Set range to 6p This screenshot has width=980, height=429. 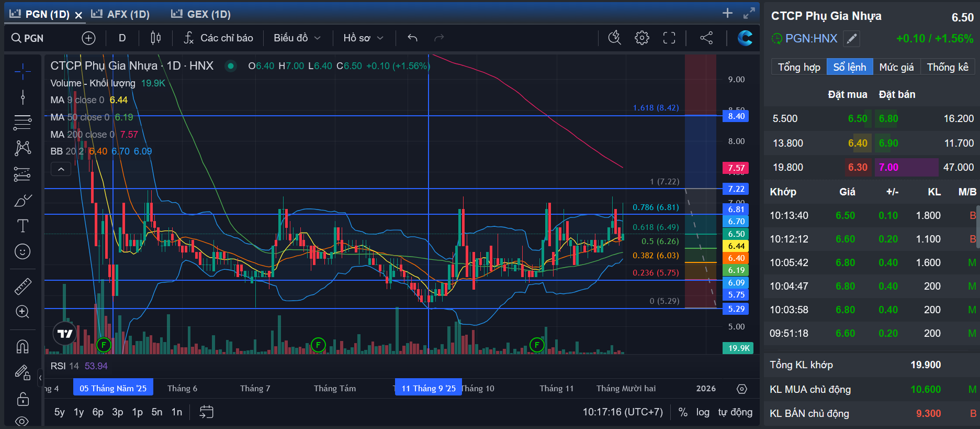98,412
